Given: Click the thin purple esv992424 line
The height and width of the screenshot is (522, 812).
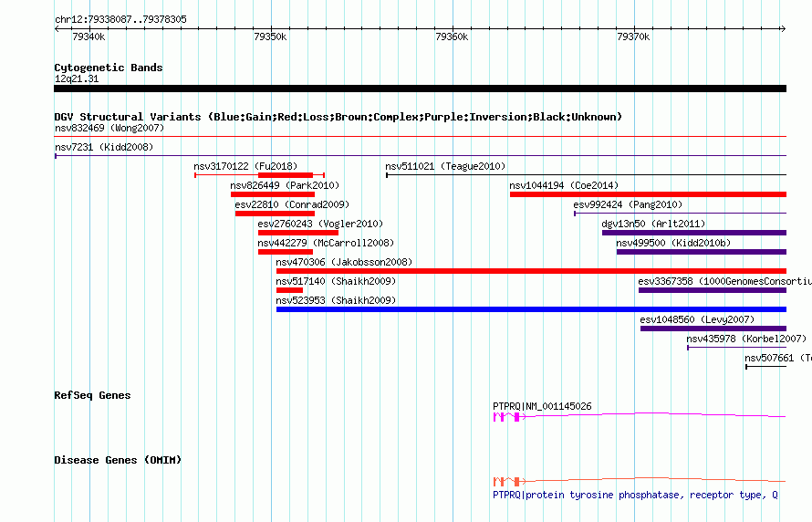Looking at the screenshot, I should click(x=680, y=214).
